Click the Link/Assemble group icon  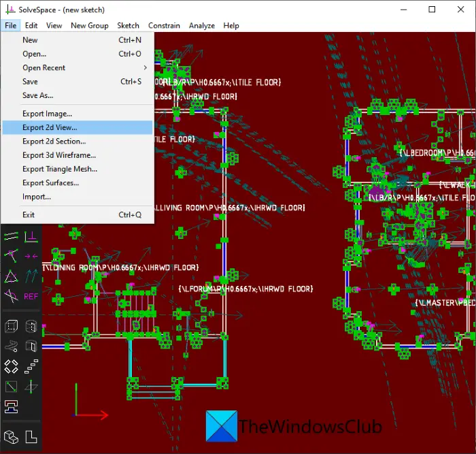coord(12,406)
